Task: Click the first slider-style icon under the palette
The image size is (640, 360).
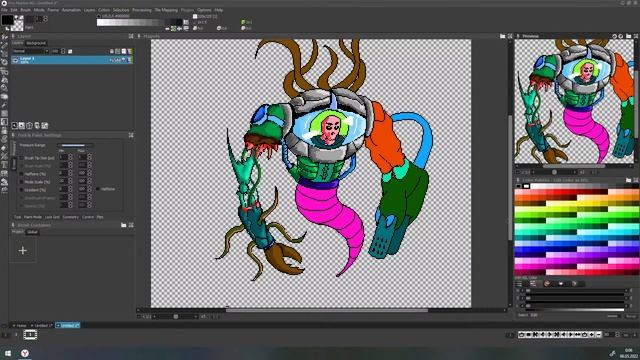Action: (519, 283)
